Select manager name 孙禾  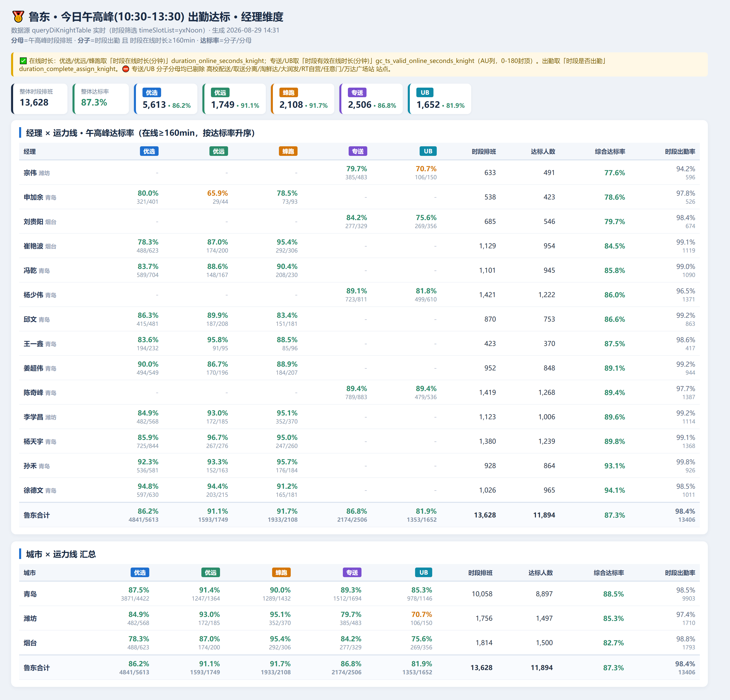click(x=30, y=466)
